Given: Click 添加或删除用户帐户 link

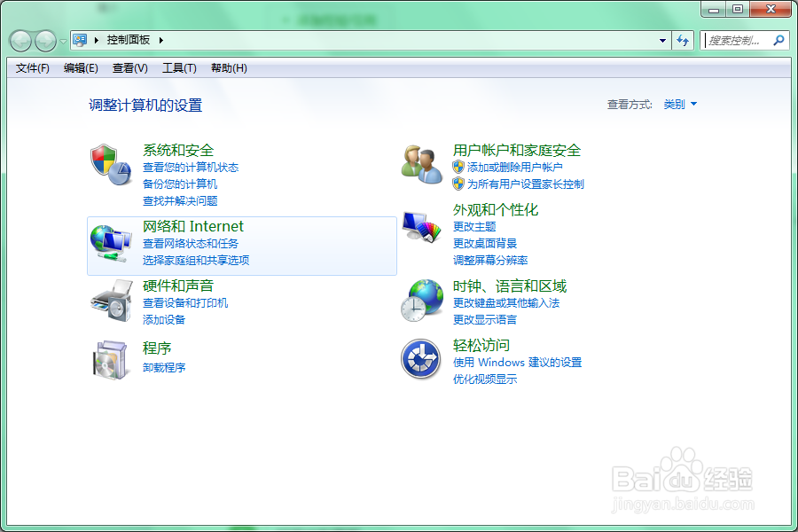Looking at the screenshot, I should coord(514,168).
